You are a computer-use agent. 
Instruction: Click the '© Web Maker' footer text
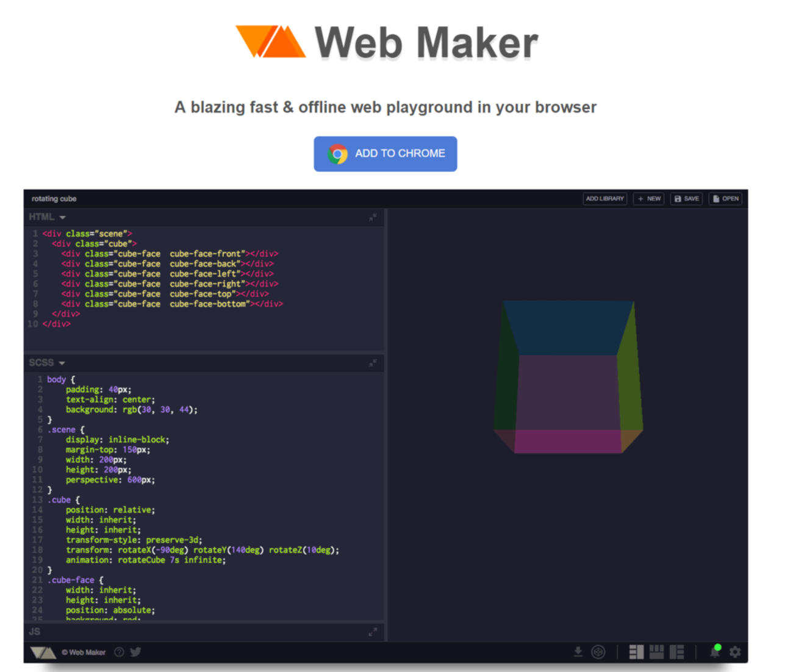(84, 652)
